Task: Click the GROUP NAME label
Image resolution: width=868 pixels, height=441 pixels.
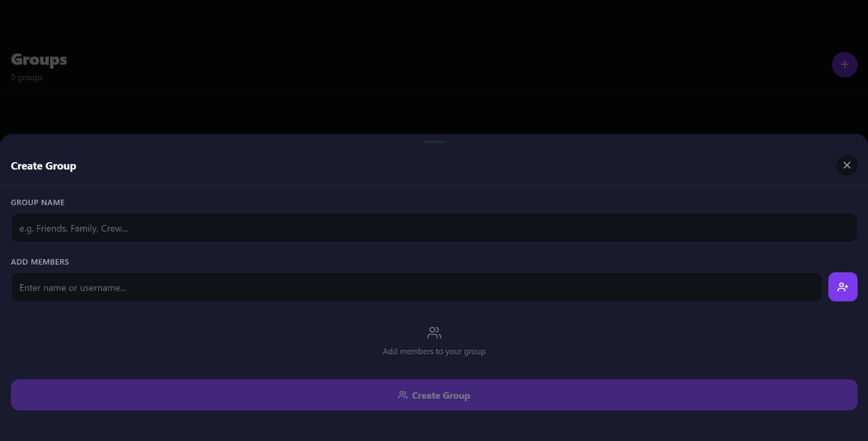Action: [37, 202]
